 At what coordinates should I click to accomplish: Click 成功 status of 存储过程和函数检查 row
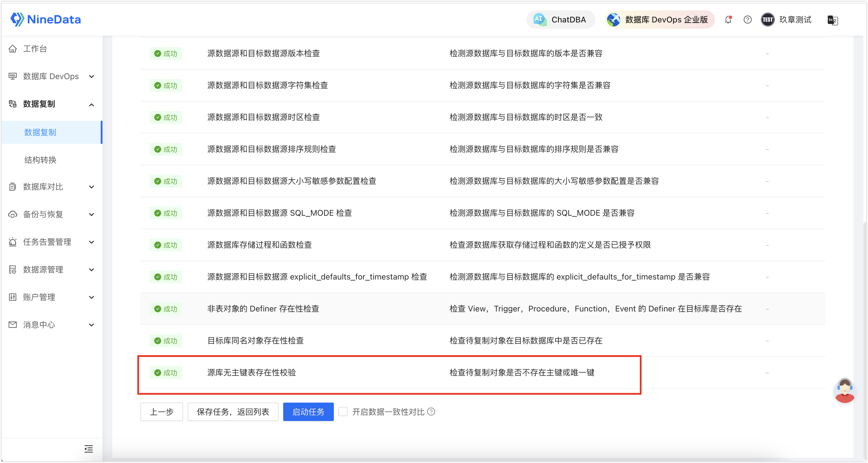pos(166,245)
